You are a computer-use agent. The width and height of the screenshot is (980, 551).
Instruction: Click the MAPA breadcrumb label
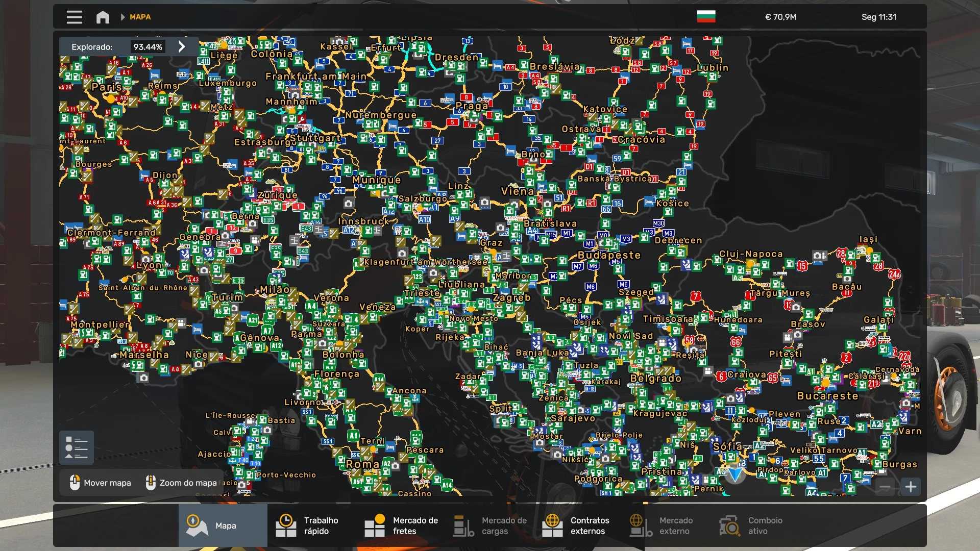pyautogui.click(x=140, y=17)
